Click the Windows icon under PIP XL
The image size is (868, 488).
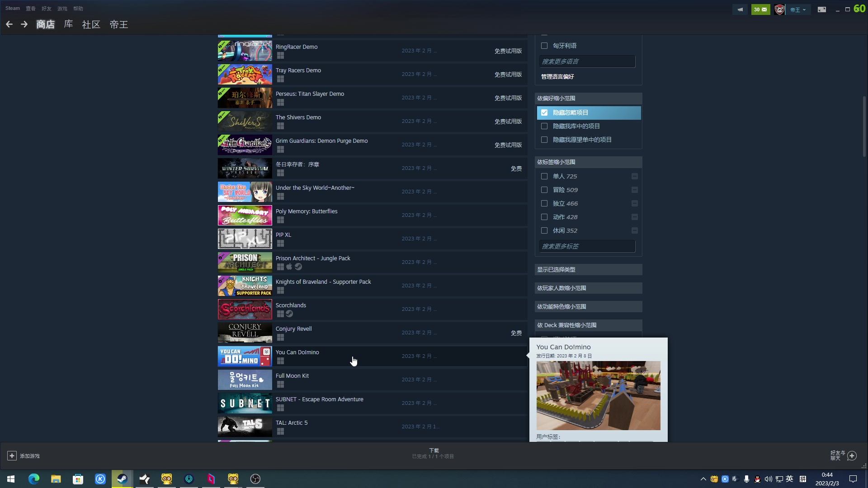coord(280,243)
